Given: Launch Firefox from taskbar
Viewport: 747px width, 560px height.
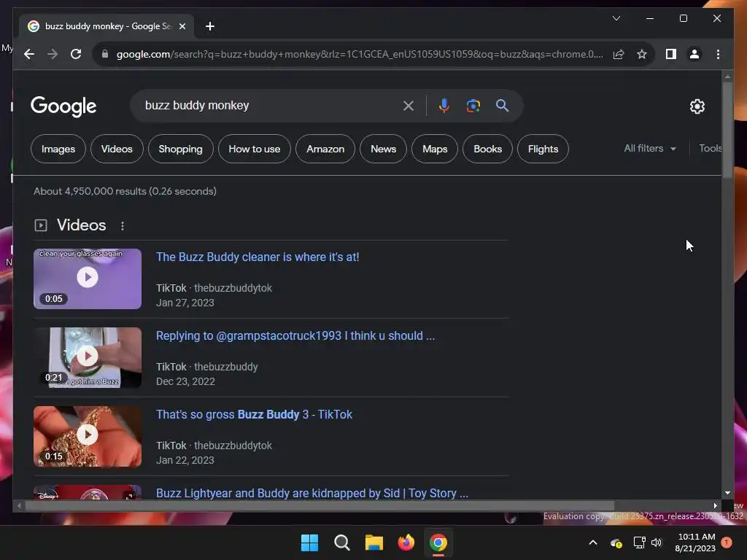Looking at the screenshot, I should 406,542.
